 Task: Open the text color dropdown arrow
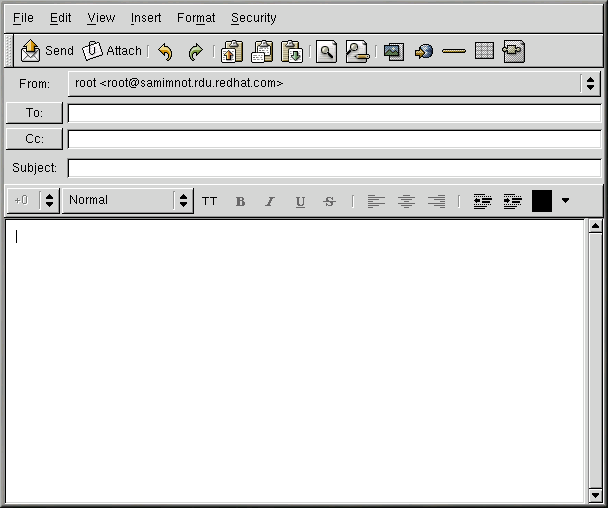click(x=565, y=201)
